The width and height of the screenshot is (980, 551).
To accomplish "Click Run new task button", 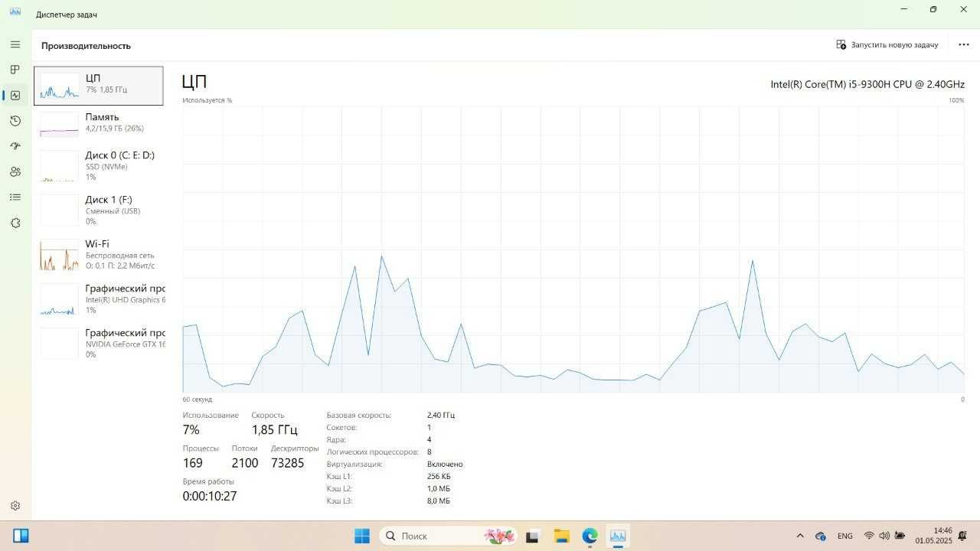I will click(x=887, y=45).
